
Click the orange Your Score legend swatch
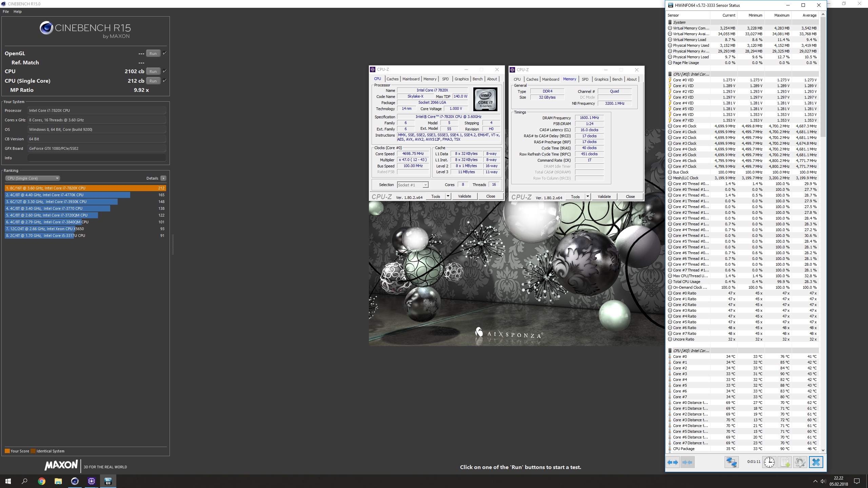7,451
